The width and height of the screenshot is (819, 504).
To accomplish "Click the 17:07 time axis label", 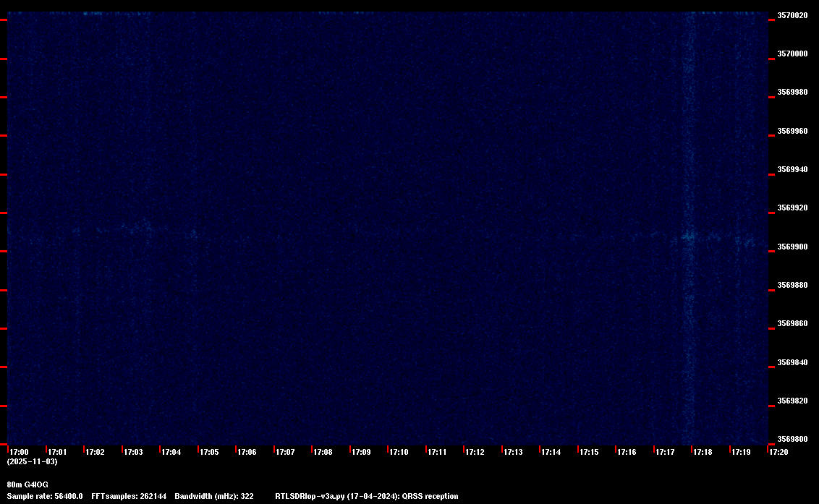I will 285,452.
